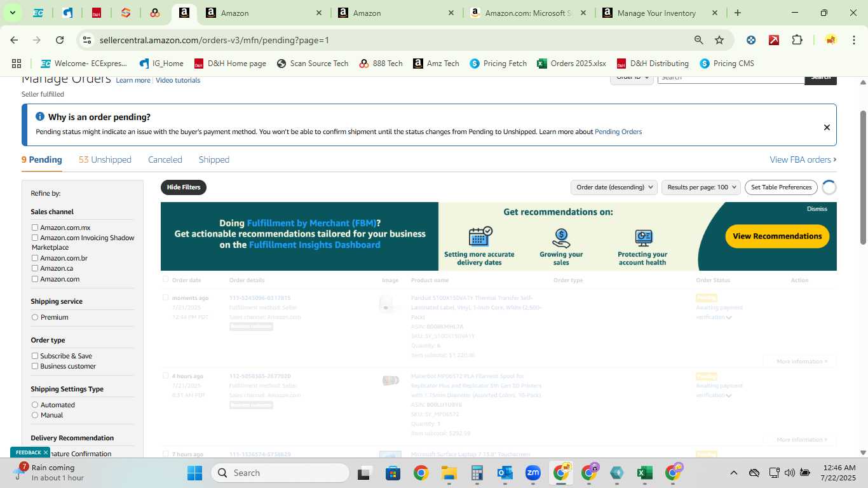Open Task View on the taskbar
868x488 pixels.
[364, 473]
